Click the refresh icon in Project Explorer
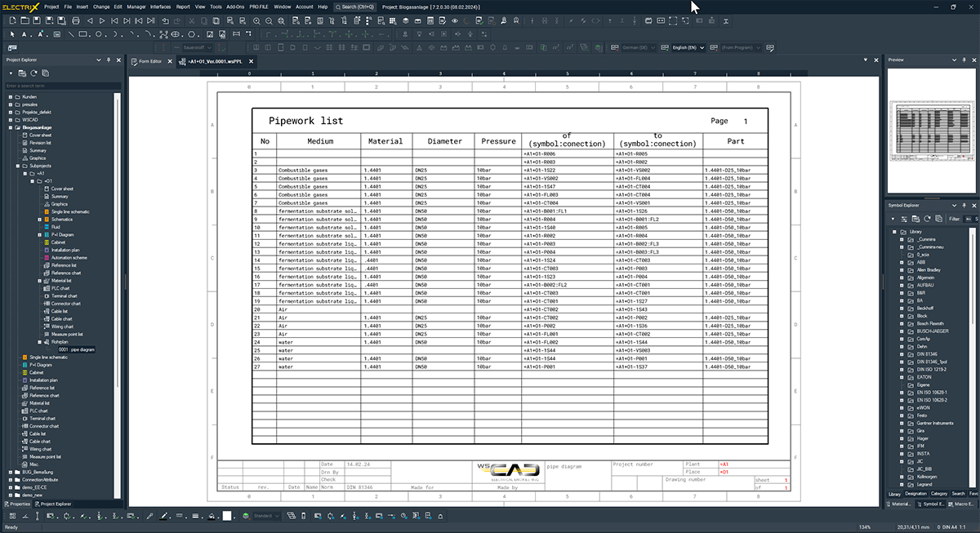980x533 pixels. (x=33, y=73)
